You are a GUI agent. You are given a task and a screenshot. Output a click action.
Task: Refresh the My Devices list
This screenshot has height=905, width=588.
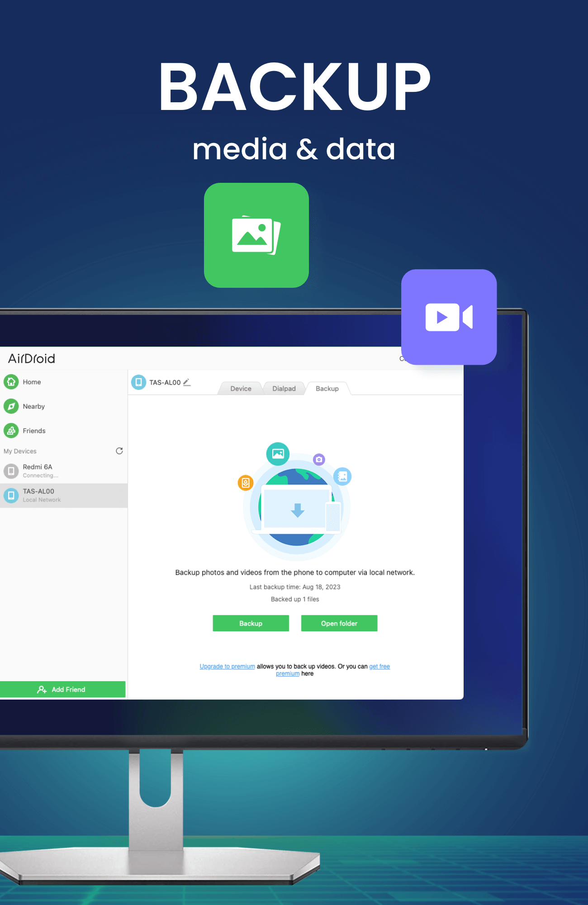[x=119, y=451]
